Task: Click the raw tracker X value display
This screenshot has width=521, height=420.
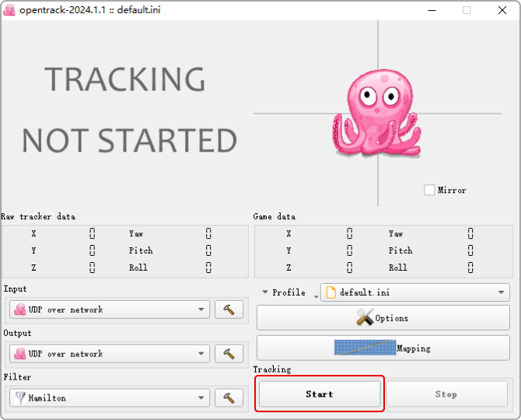Action: click(92, 233)
